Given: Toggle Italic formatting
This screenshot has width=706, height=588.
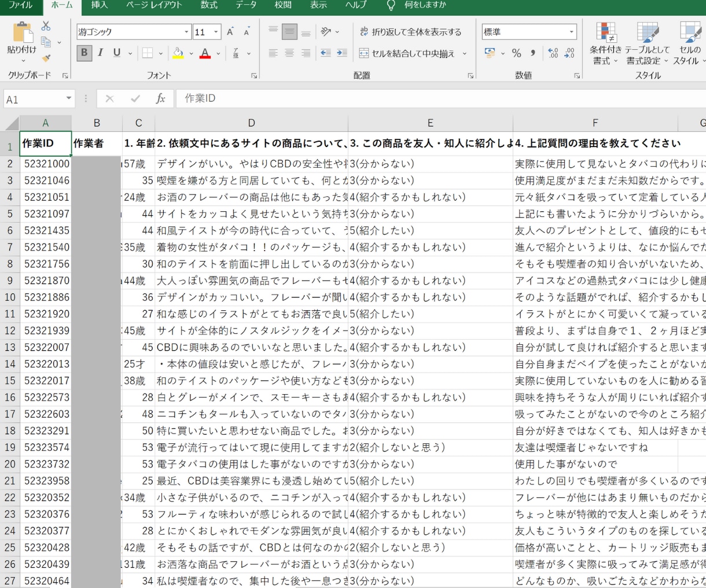Looking at the screenshot, I should 100,53.
